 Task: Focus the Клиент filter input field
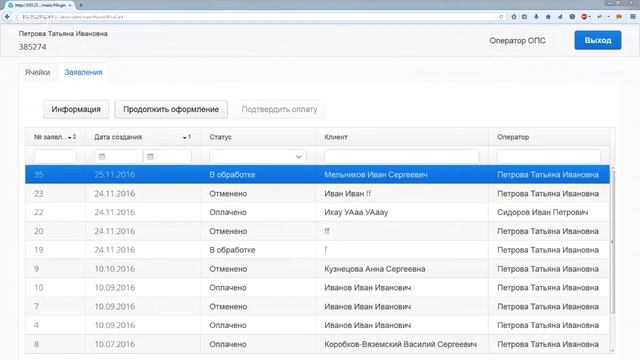pyautogui.click(x=401, y=156)
